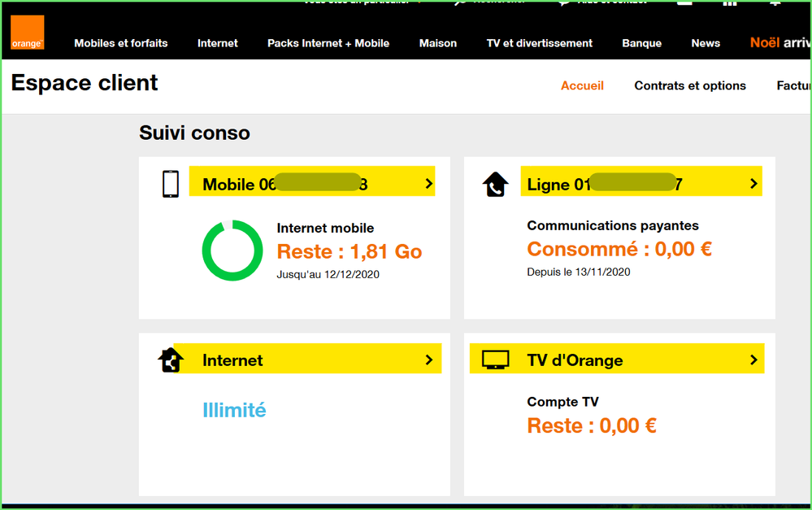The height and width of the screenshot is (510, 812).
Task: Click the TV screen icon
Action: tap(496, 360)
